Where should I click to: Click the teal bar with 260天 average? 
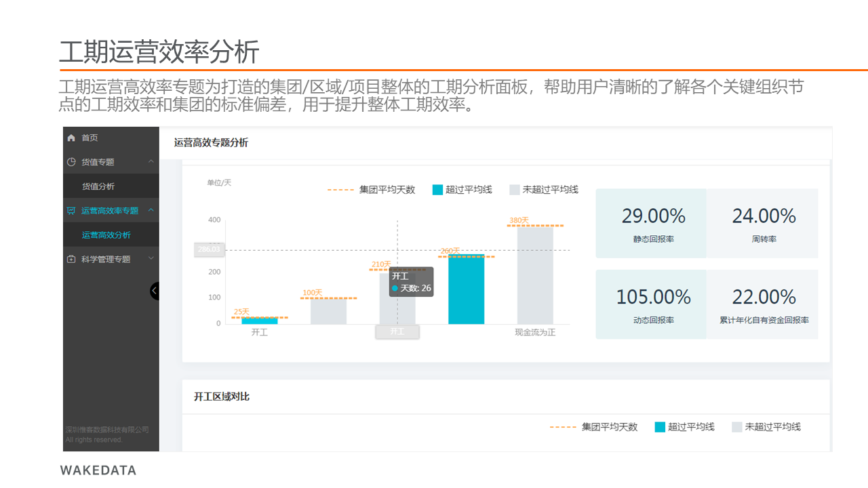[x=467, y=289]
